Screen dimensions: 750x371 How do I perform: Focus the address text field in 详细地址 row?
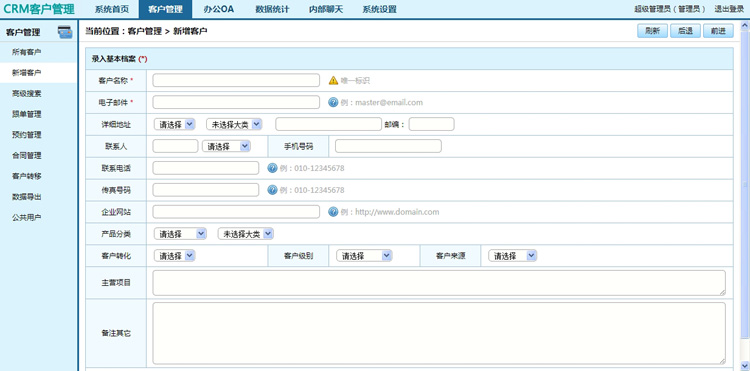coord(329,124)
